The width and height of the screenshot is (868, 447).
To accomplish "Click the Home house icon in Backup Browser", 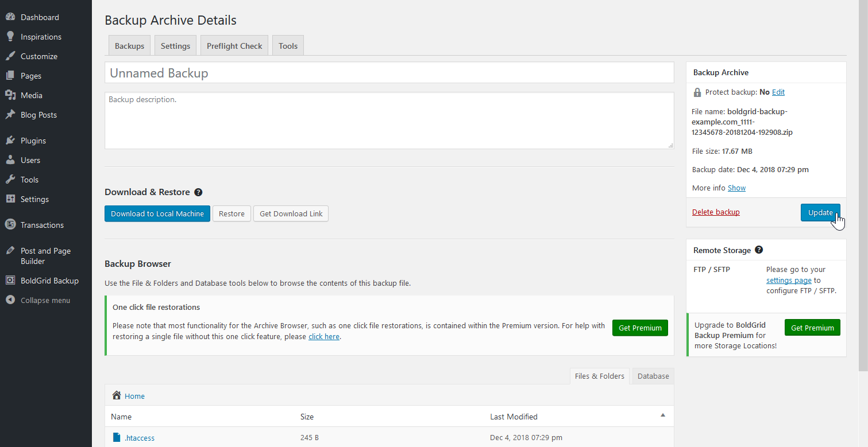I will (117, 395).
